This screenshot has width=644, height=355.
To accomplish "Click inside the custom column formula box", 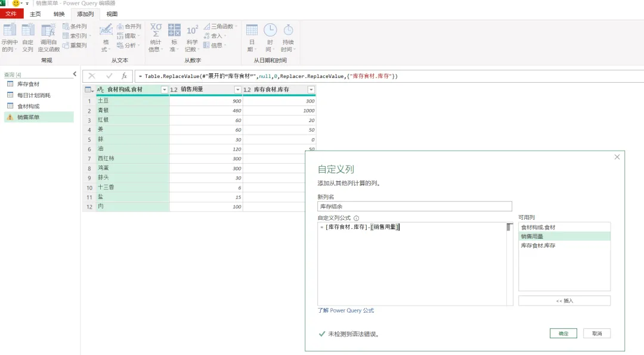I will tap(411, 264).
